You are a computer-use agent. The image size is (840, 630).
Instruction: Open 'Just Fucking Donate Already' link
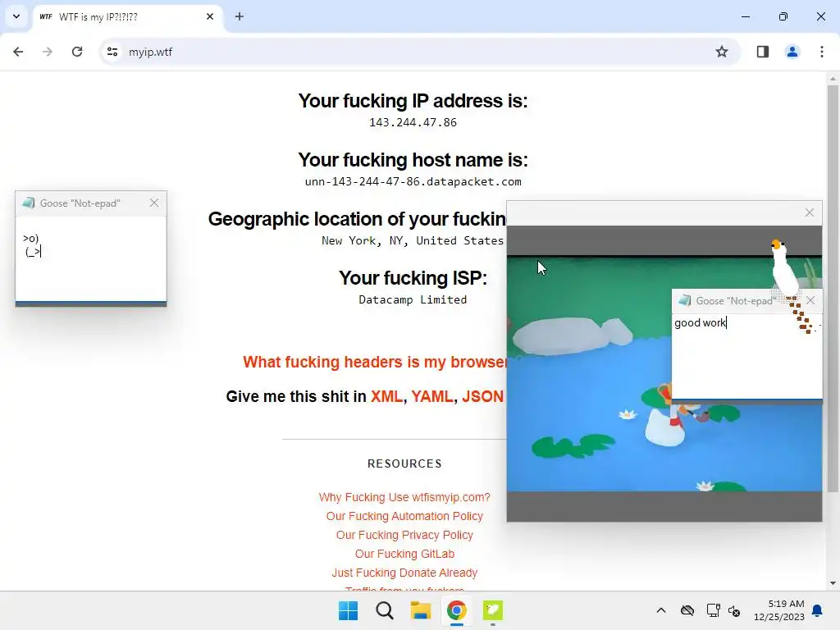[x=404, y=573]
